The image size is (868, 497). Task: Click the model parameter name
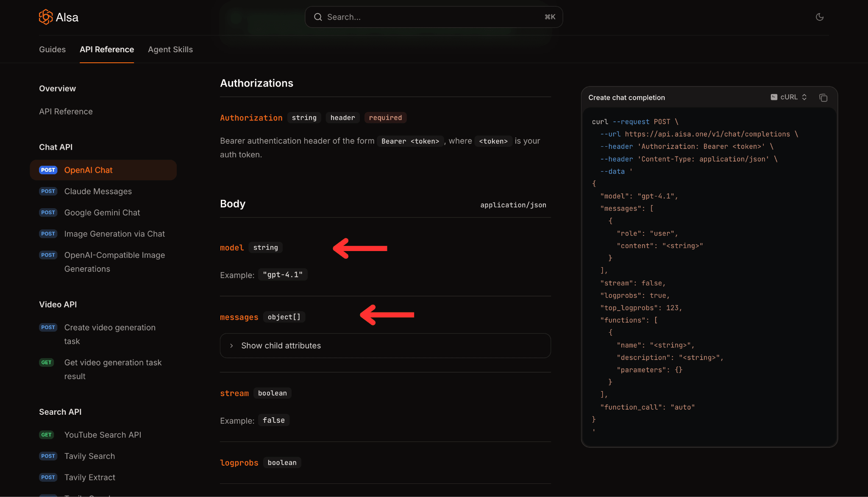[x=232, y=248]
